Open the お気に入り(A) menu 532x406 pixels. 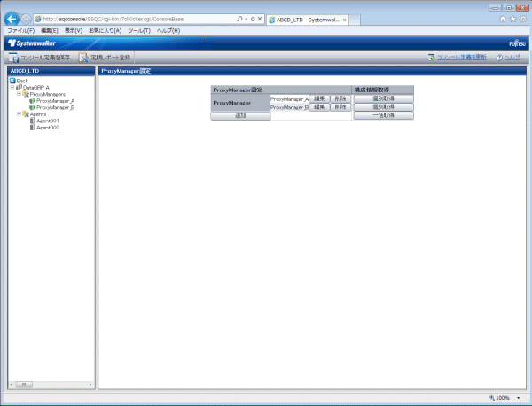tap(106, 30)
